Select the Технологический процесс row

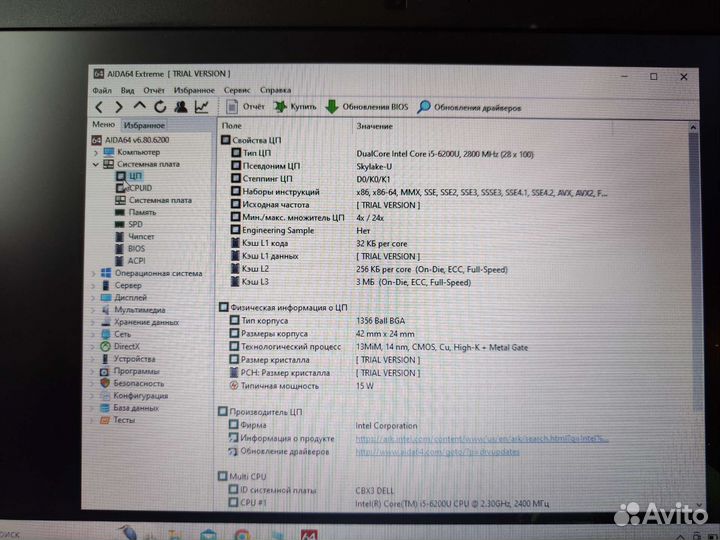(x=379, y=347)
